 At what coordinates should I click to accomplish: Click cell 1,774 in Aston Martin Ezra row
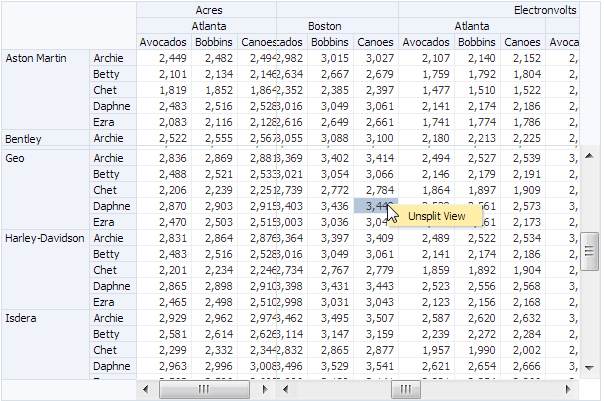477,122
